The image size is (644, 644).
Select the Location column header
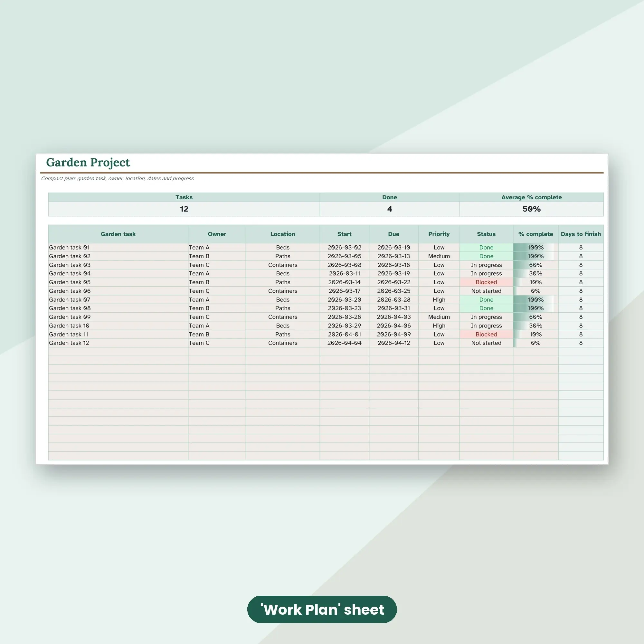283,234
